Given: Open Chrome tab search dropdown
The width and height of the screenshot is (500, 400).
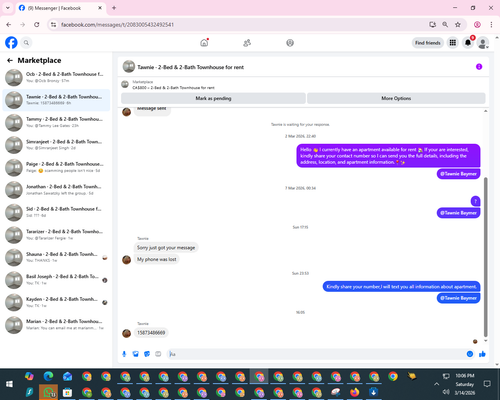Looking at the screenshot, I should (x=8, y=8).
